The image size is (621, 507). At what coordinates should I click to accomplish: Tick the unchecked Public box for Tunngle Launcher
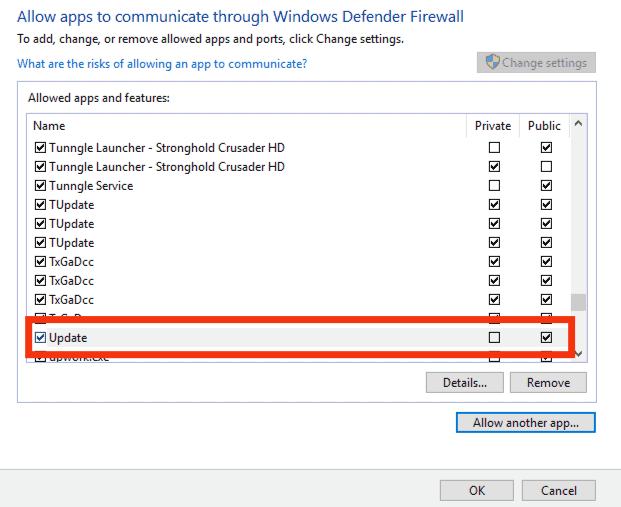(547, 166)
